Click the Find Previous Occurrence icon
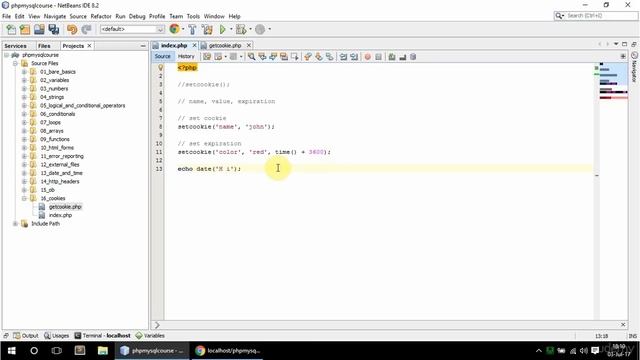 coord(262,57)
